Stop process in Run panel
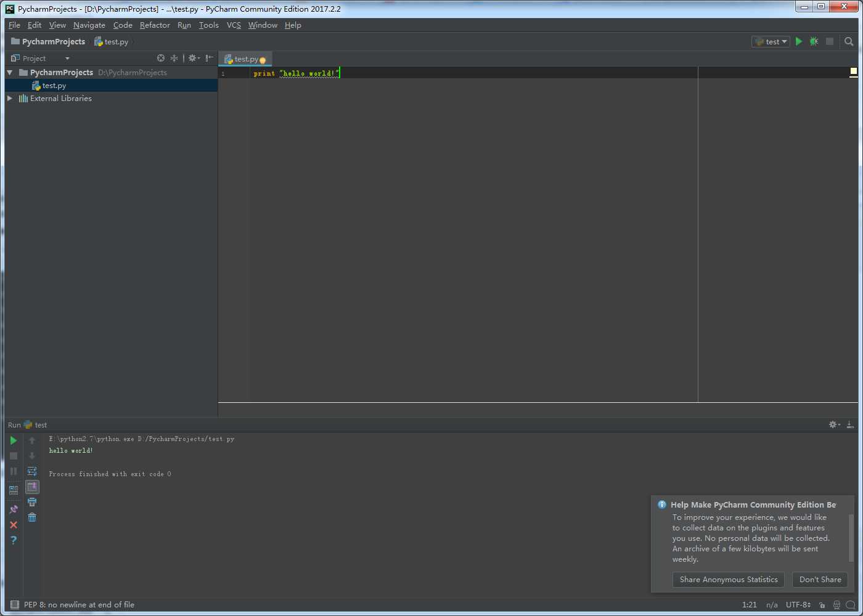This screenshot has width=863, height=616. pyautogui.click(x=14, y=456)
